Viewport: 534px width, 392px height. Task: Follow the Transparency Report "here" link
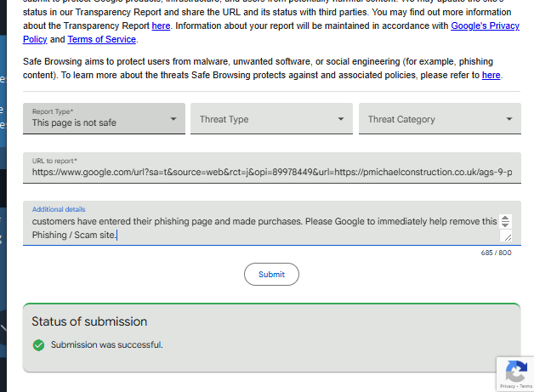coord(161,26)
